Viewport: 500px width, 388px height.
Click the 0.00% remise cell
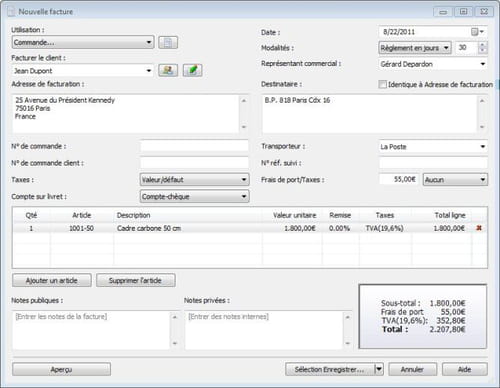340,228
